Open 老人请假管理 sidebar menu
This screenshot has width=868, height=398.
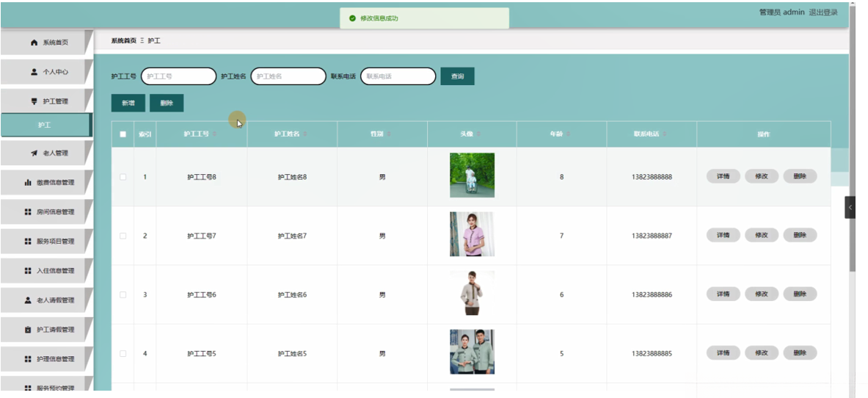46,300
